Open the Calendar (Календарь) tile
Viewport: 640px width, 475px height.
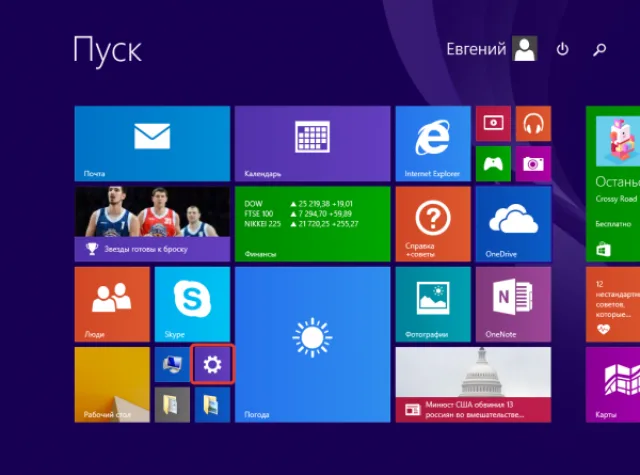[x=313, y=143]
